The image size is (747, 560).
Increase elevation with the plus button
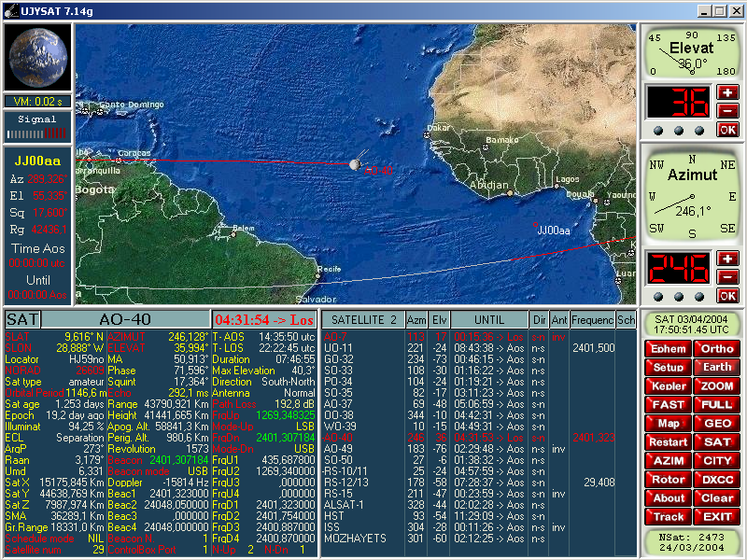point(727,92)
